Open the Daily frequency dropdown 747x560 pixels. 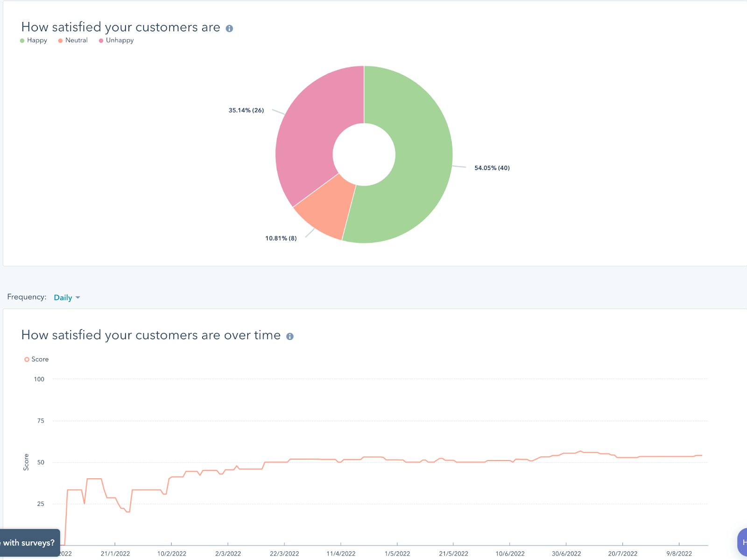[x=67, y=298]
